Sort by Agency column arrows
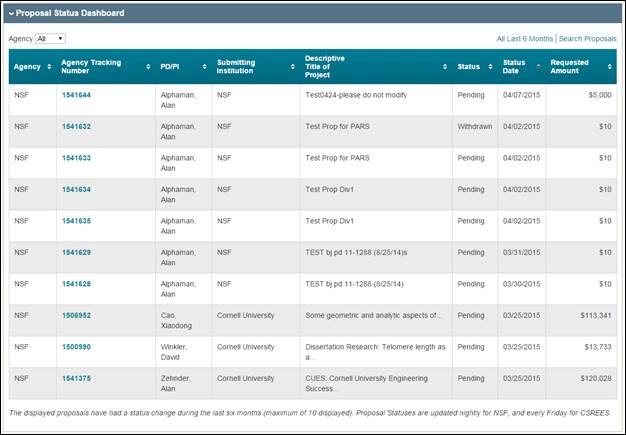This screenshot has width=626, height=435. [x=48, y=67]
